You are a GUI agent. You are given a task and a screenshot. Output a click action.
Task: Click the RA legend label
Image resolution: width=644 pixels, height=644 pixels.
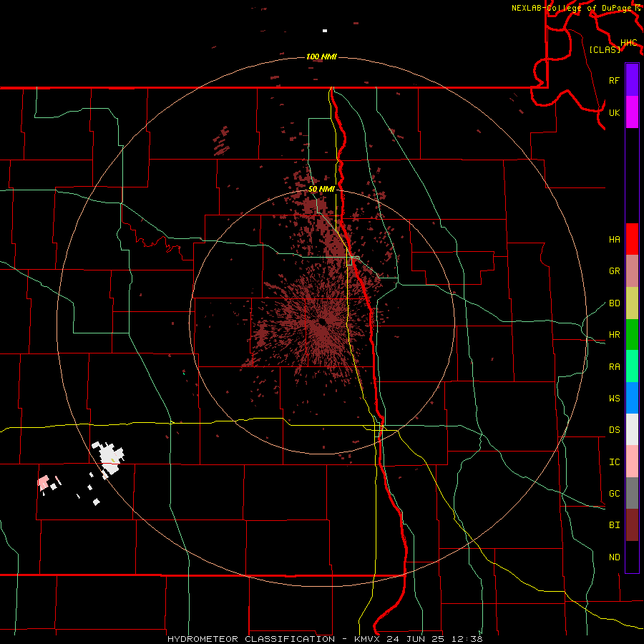coord(614,367)
